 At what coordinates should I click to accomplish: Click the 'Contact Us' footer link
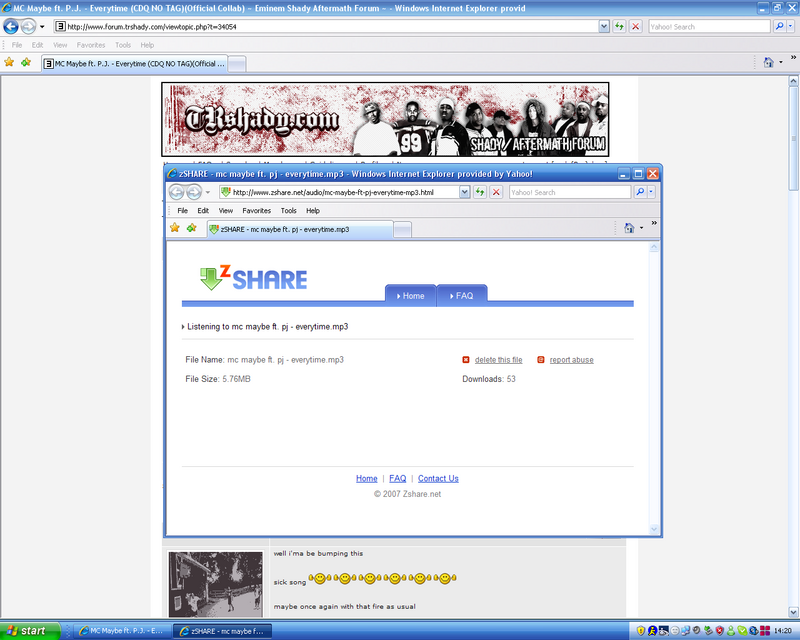[438, 479]
